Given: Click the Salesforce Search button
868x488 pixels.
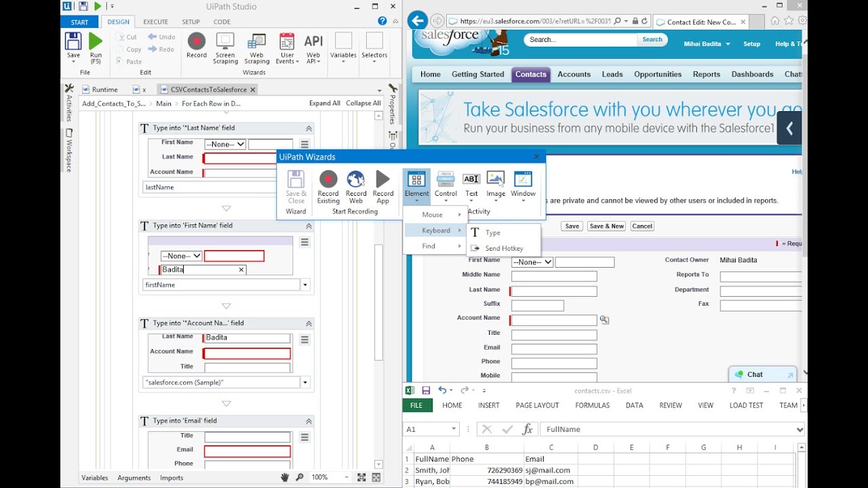Looking at the screenshot, I should point(652,39).
